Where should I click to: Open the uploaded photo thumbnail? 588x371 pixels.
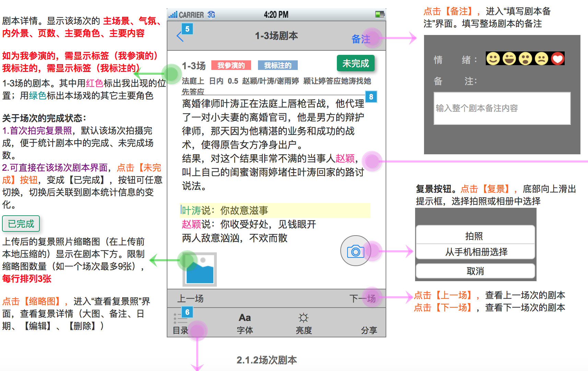[x=200, y=270]
